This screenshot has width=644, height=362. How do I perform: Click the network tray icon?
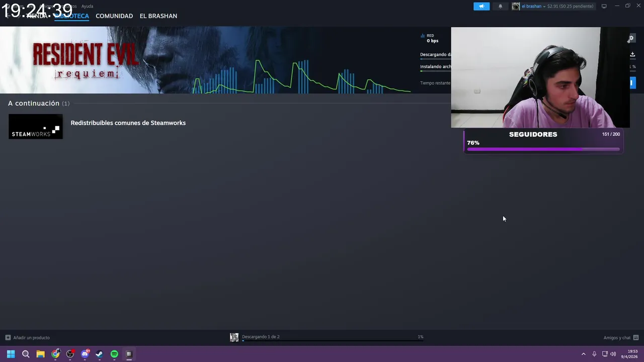coord(605,354)
